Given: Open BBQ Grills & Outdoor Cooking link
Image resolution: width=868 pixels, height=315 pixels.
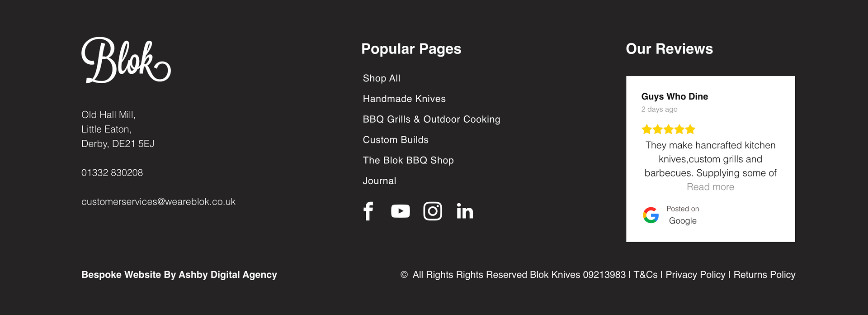Looking at the screenshot, I should click(x=431, y=119).
